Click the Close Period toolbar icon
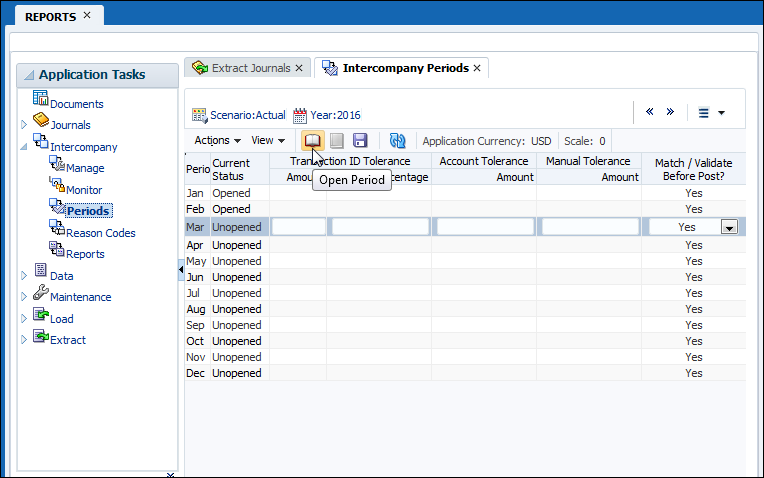The height and width of the screenshot is (478, 764). point(337,141)
